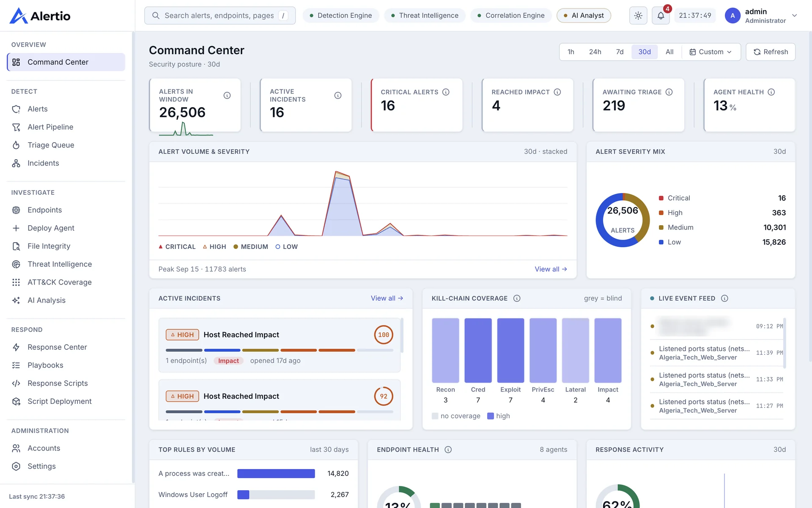
Task: Expand the incident with score 92
Action: pos(279,400)
